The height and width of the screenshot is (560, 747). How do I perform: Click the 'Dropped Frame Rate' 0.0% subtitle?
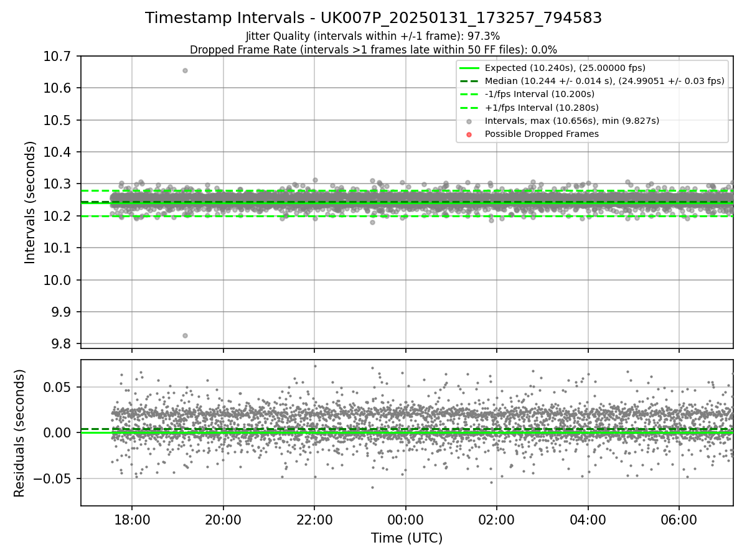pos(374,49)
